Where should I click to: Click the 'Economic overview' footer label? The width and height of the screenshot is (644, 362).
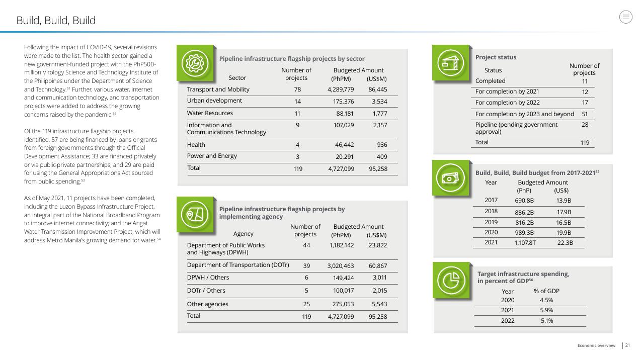point(596,345)
